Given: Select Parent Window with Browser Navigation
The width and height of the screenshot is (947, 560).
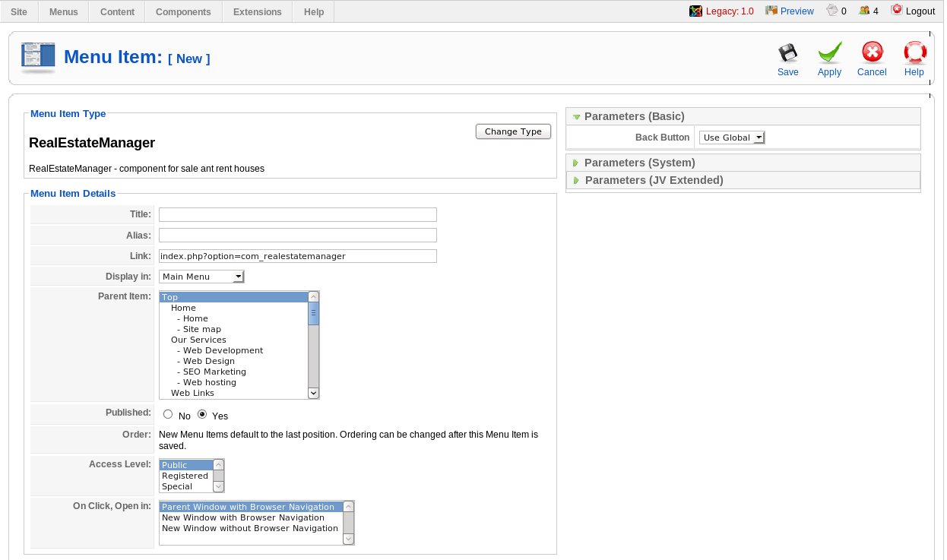Looking at the screenshot, I should pyautogui.click(x=251, y=507).
